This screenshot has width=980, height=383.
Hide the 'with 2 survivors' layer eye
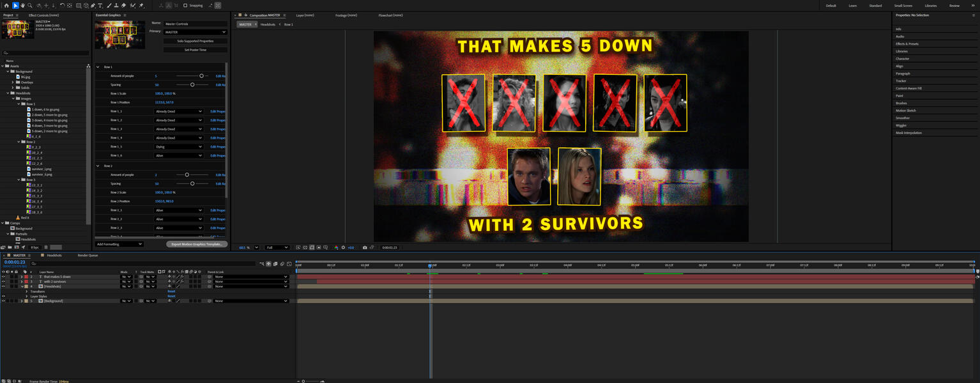click(x=3, y=281)
